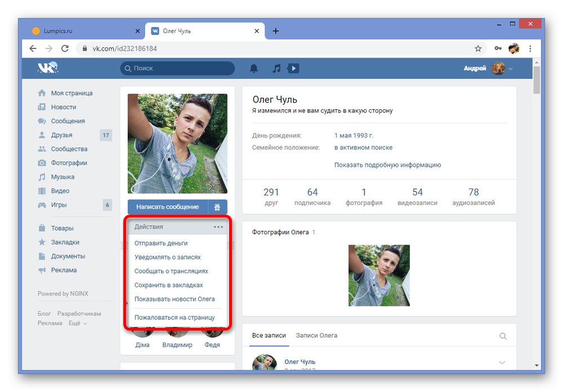Open Chrome three-dot menu

(x=530, y=48)
